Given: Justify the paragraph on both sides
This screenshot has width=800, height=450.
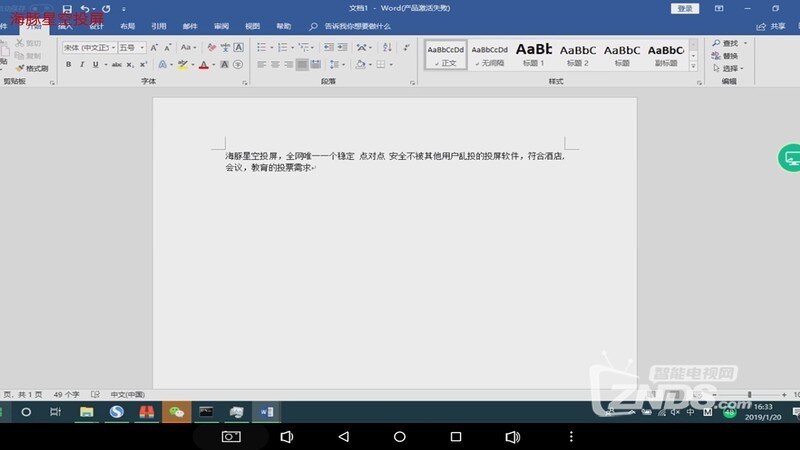Looking at the screenshot, I should (302, 64).
